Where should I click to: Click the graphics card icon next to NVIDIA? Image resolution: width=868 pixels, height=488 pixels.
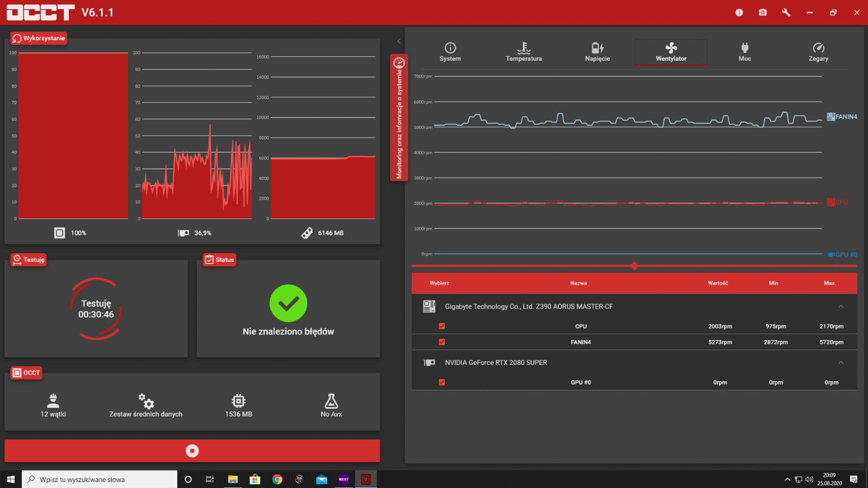(429, 362)
